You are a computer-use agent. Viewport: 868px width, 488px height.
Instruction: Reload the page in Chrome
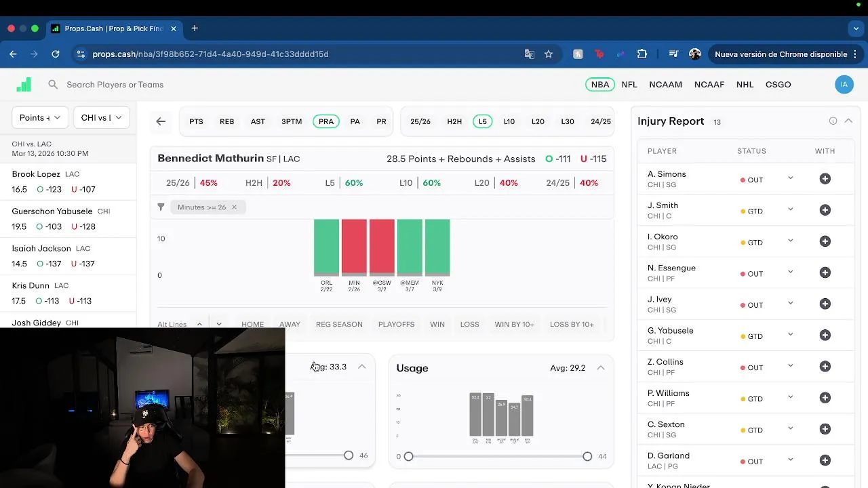[x=56, y=54]
